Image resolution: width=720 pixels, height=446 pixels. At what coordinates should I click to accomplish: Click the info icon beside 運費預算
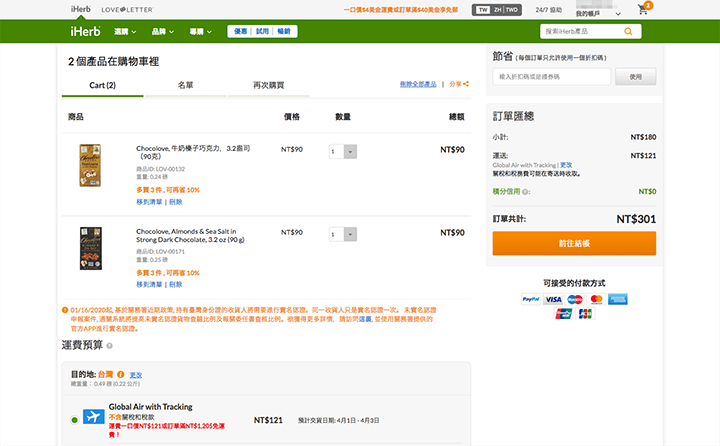[x=109, y=346]
